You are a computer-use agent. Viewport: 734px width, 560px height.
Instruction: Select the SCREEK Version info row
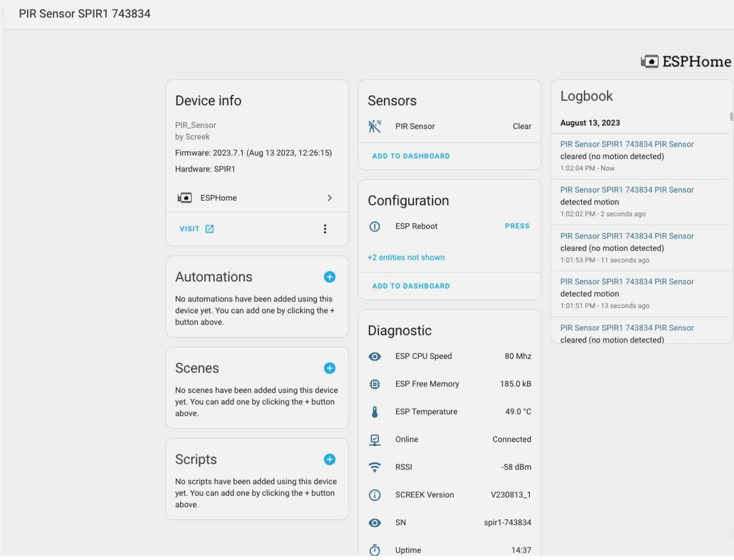[x=449, y=495]
